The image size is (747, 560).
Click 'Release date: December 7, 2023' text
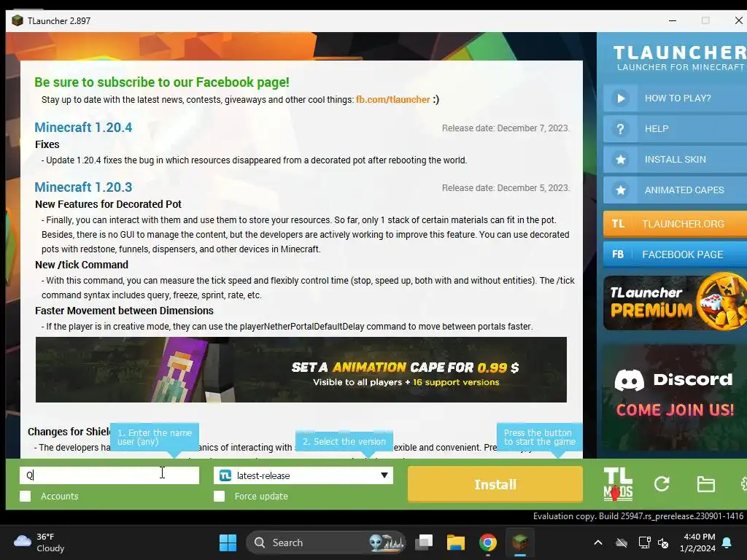(506, 128)
